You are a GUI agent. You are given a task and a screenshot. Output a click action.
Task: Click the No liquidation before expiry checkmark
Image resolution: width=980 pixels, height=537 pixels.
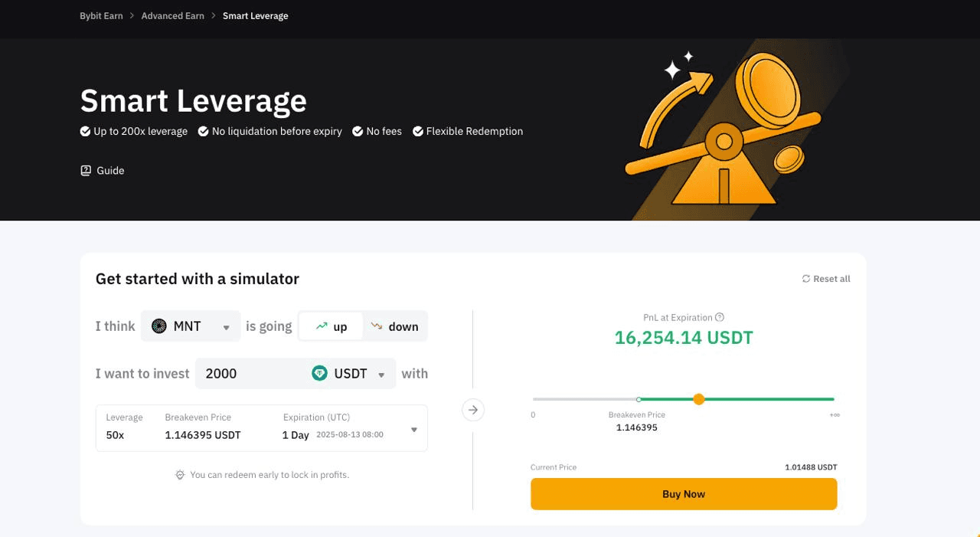pos(204,131)
